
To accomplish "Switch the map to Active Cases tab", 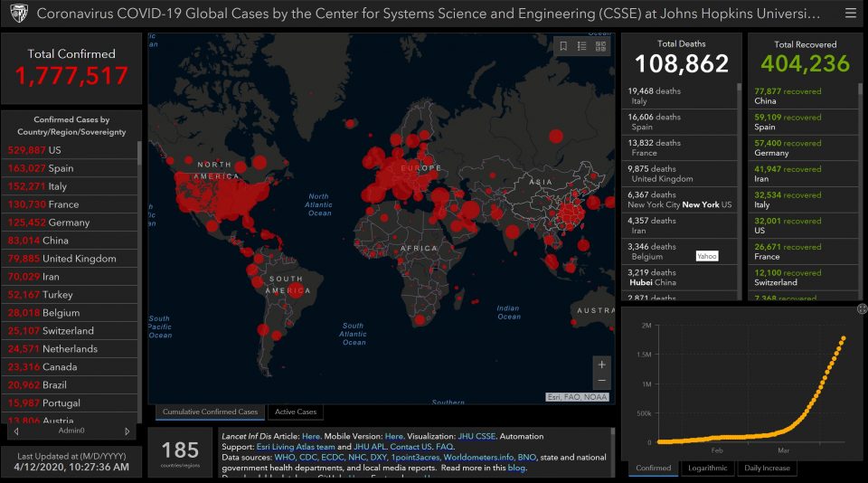I will tap(296, 412).
